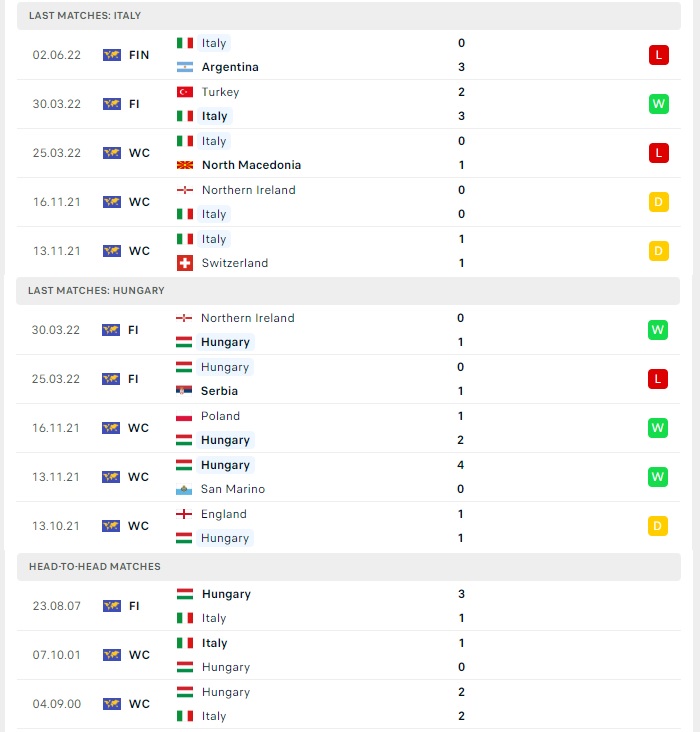Click the Serbia flag icon
The width and height of the screenshot is (700, 732).
click(x=184, y=391)
